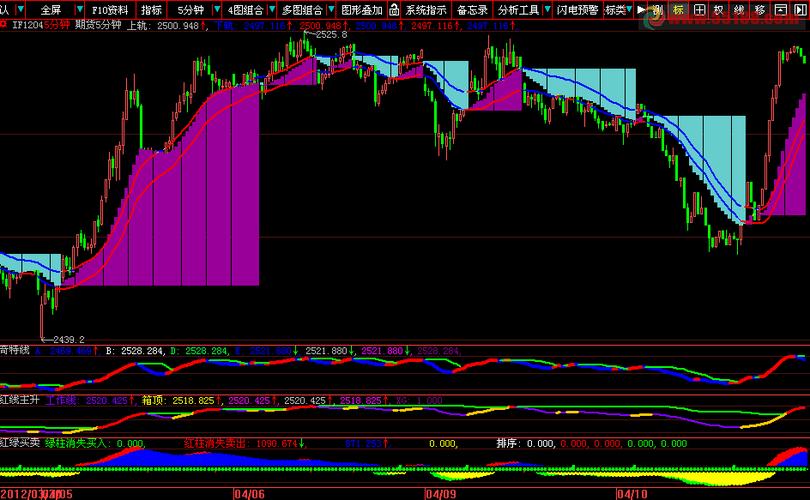Screen dimensions: 810x500
Task: Click the skip-to-end toolbar icon
Action: coord(800,9)
